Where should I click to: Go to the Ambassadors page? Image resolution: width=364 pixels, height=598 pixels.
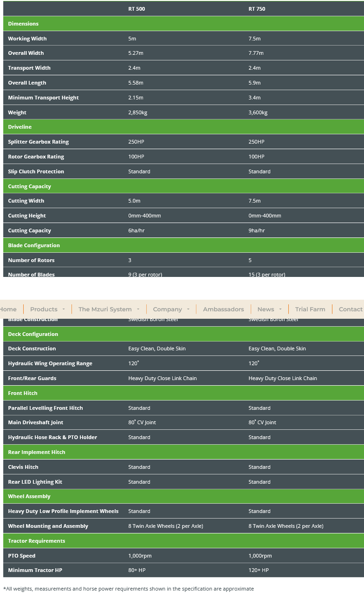pyautogui.click(x=223, y=309)
